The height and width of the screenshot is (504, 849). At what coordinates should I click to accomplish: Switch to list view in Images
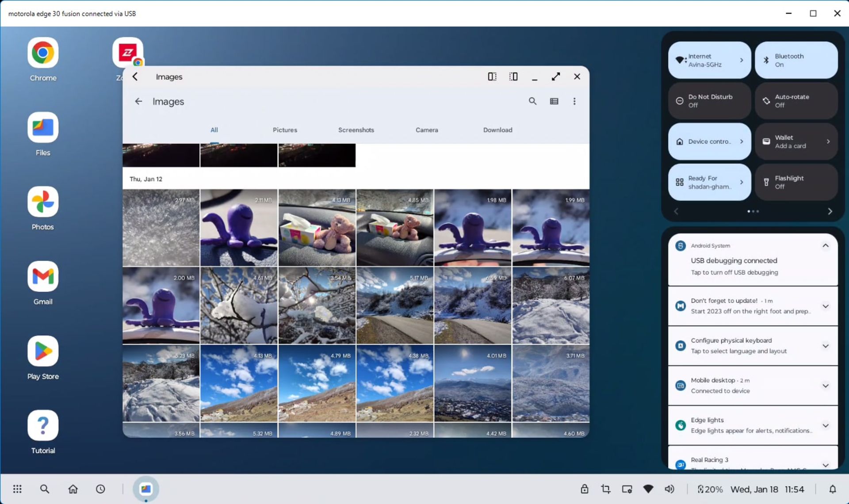[x=554, y=101]
